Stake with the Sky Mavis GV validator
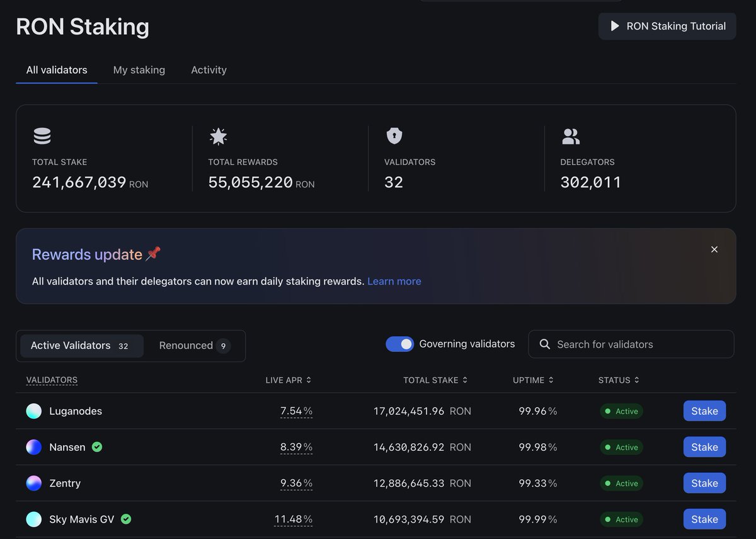 pyautogui.click(x=704, y=519)
